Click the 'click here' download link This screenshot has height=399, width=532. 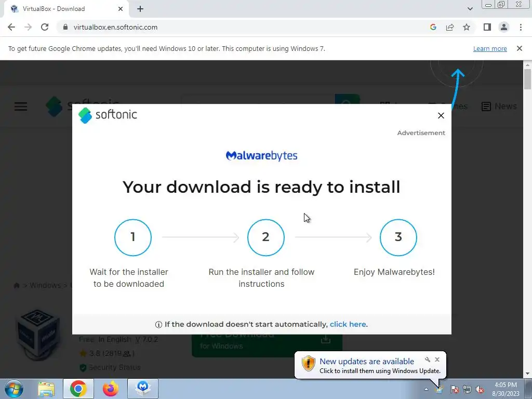[x=348, y=324]
